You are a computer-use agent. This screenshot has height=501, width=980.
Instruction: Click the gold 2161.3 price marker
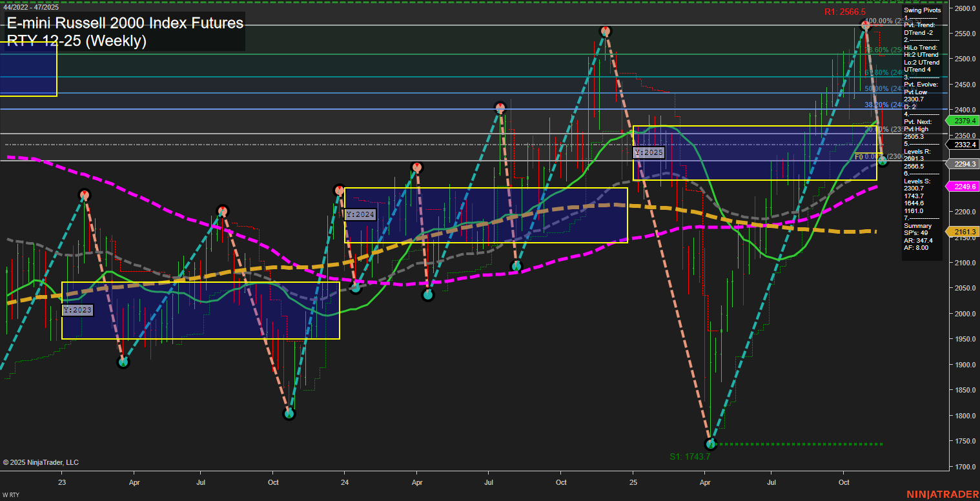(x=962, y=231)
